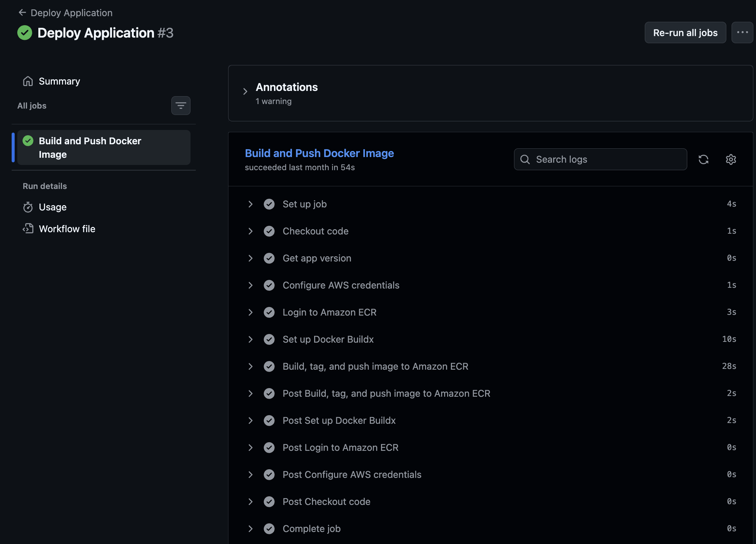Click 'succeeded last month in 54s' text
This screenshot has height=544, width=756.
tap(300, 168)
